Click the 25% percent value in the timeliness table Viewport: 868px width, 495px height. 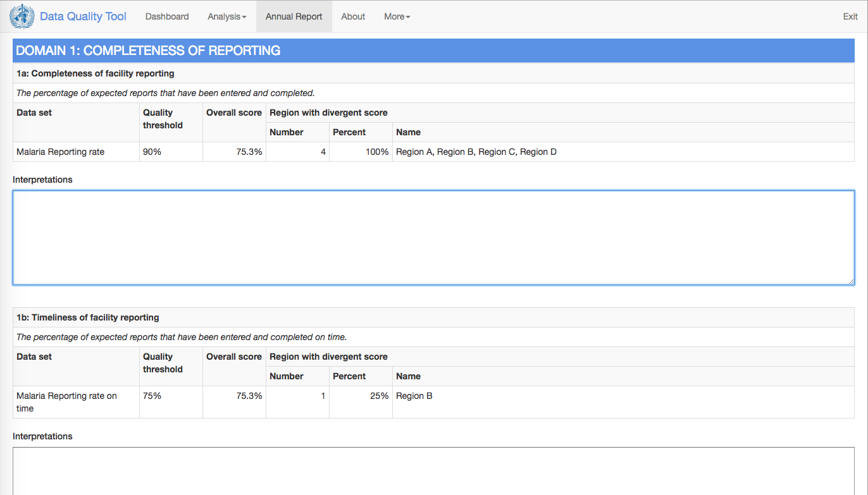point(379,396)
